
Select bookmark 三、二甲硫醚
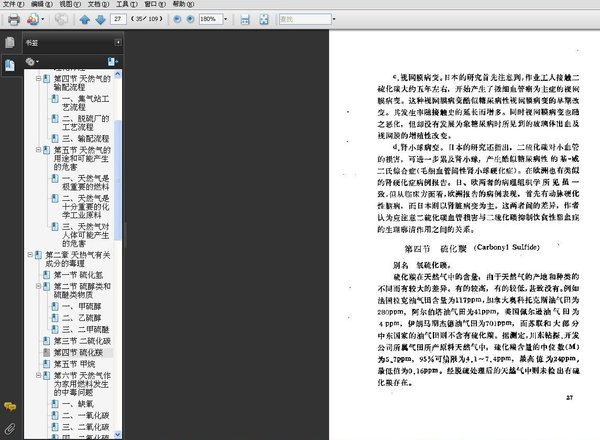click(86, 329)
